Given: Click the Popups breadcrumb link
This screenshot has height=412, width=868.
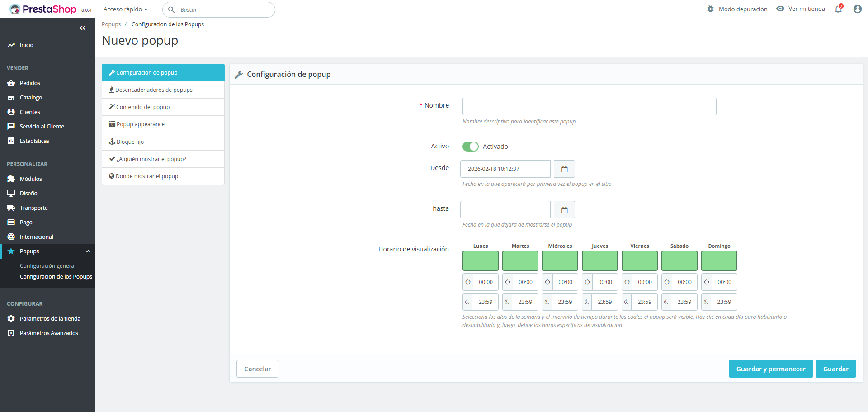Looking at the screenshot, I should point(111,24).
